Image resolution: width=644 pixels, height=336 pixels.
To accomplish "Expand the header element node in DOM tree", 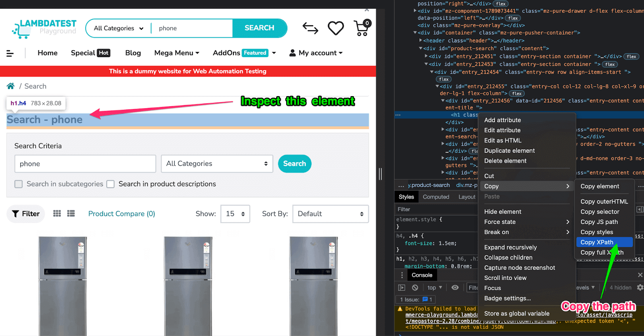I will coord(421,41).
